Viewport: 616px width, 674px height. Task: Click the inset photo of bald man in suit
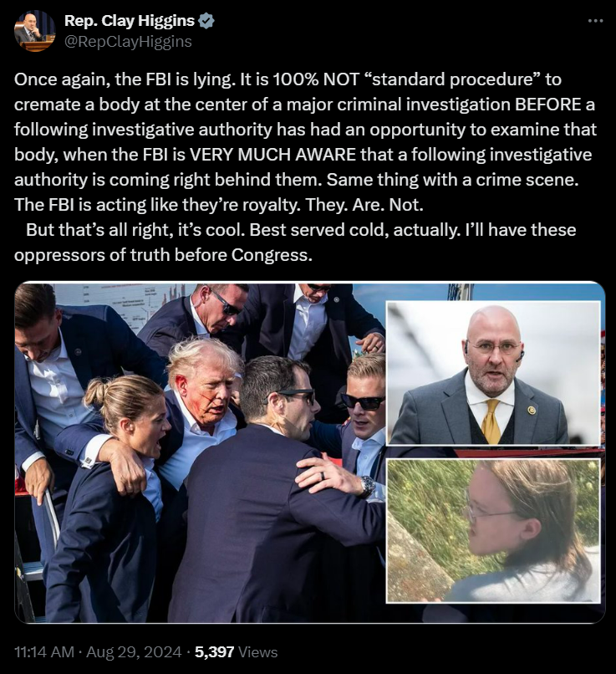[x=493, y=373]
